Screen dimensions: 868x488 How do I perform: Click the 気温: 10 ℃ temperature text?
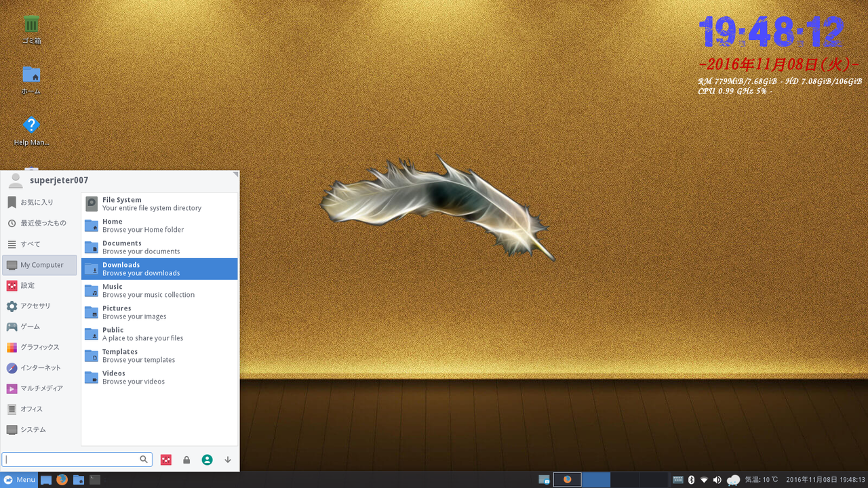[x=762, y=480]
